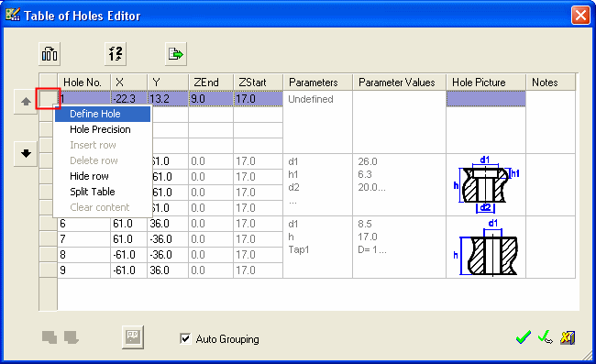This screenshot has width=596, height=364.
Task: Click the D= 1... parameter value
Action: coord(372,250)
